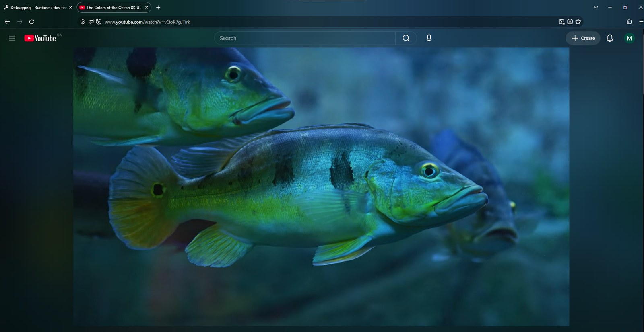Go to the YouTube home logo

(x=40, y=38)
